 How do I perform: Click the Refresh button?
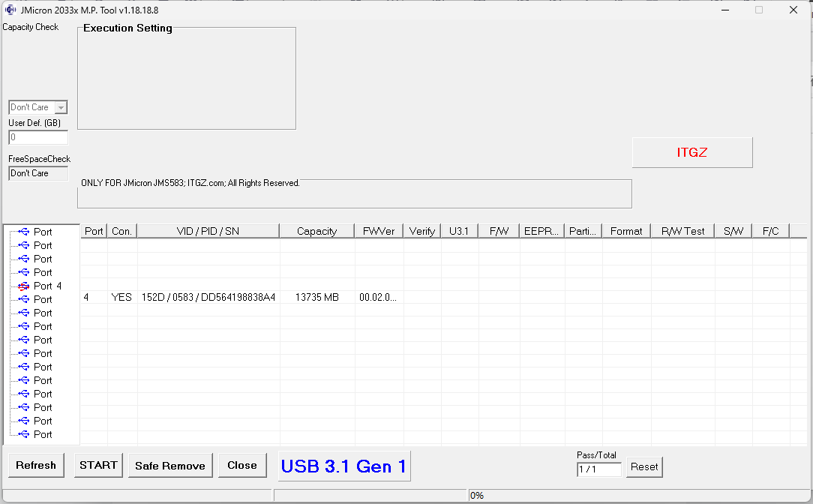(36, 465)
